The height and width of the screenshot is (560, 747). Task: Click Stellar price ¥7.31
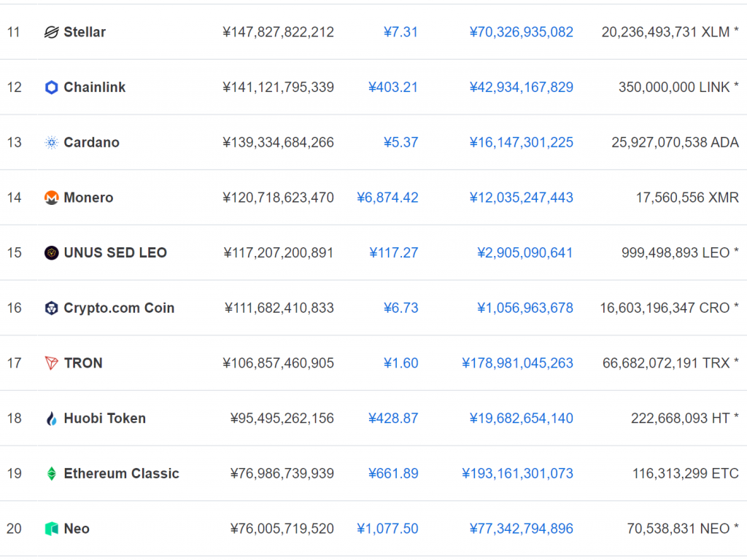[400, 32]
